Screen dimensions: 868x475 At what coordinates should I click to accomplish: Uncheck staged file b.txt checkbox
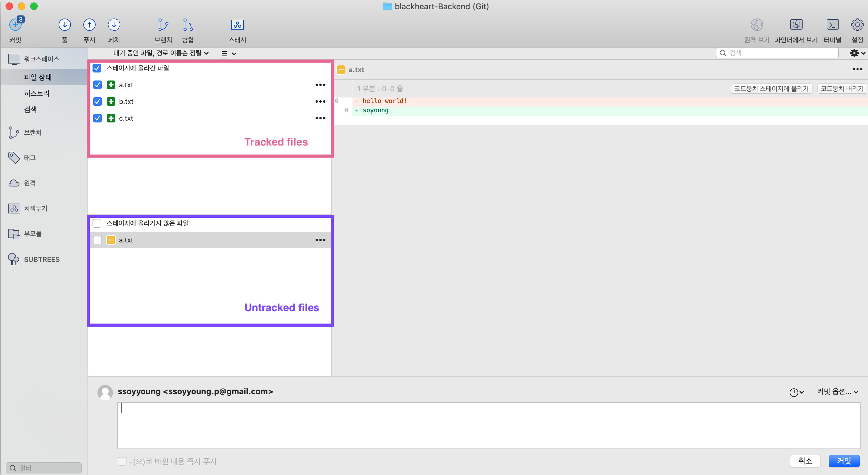coord(97,101)
